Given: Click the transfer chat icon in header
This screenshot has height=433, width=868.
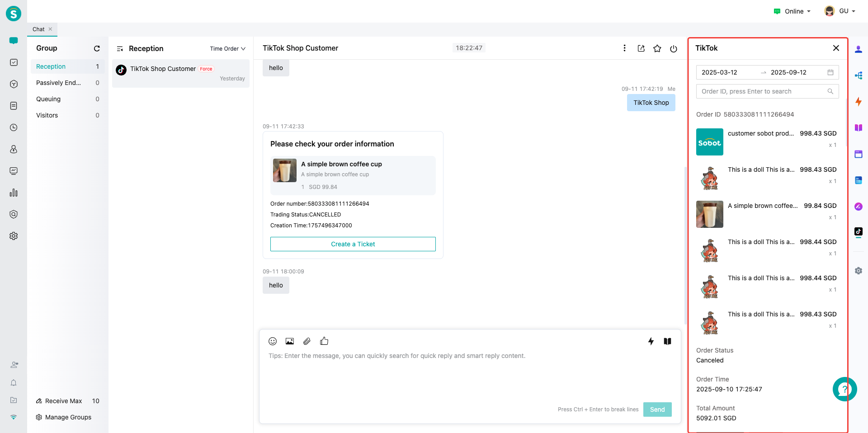Looking at the screenshot, I should [x=641, y=48].
